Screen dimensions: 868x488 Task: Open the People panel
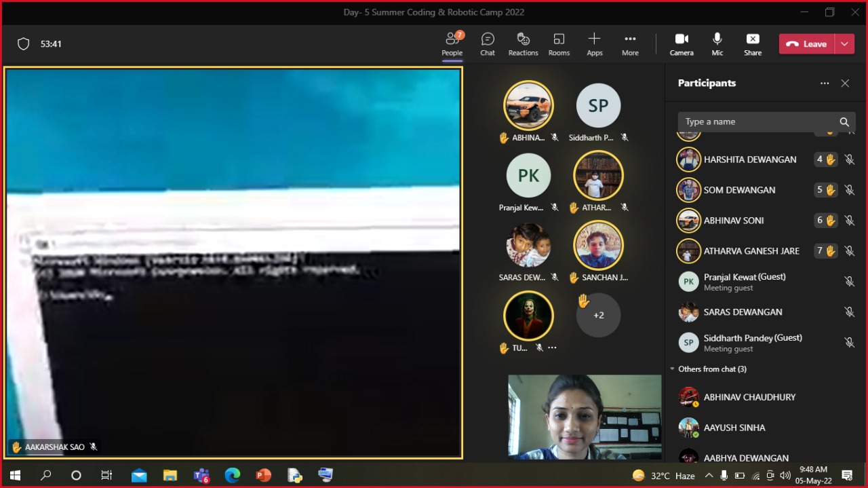tap(452, 44)
